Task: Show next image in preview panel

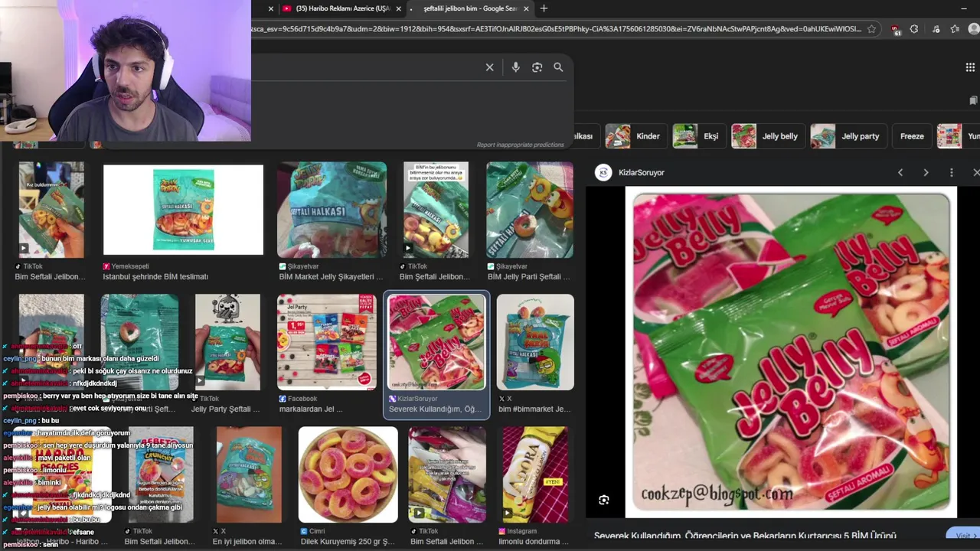Action: tap(926, 173)
